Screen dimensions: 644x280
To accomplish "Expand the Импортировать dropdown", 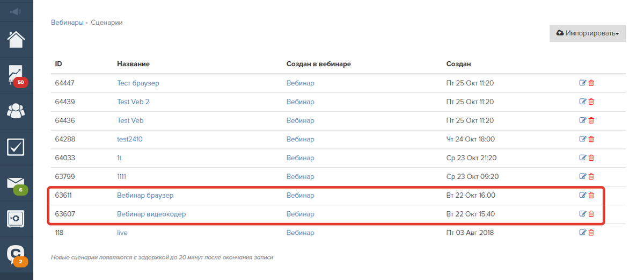I will pos(588,33).
